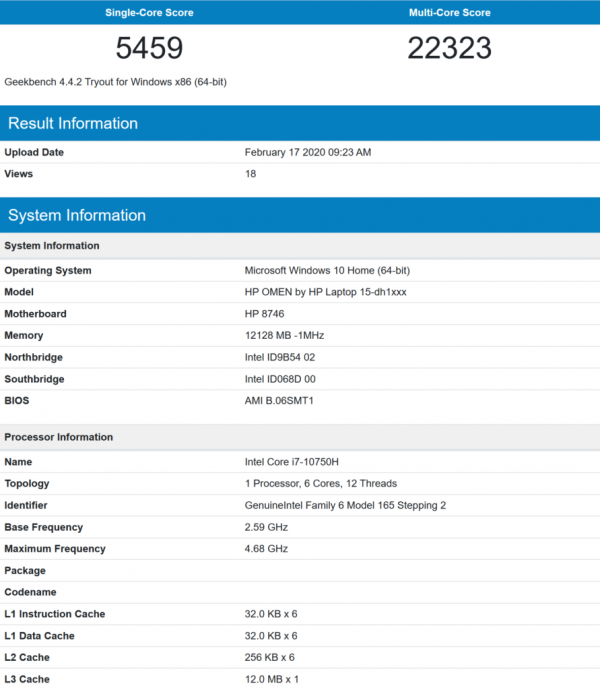Click the BIOS row label
The width and height of the screenshot is (600, 690).
[x=17, y=400]
